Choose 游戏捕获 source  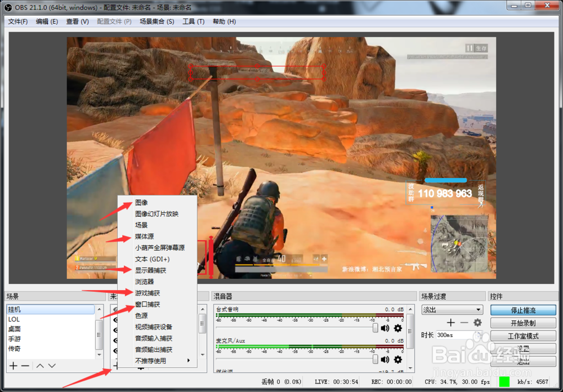tap(157, 293)
